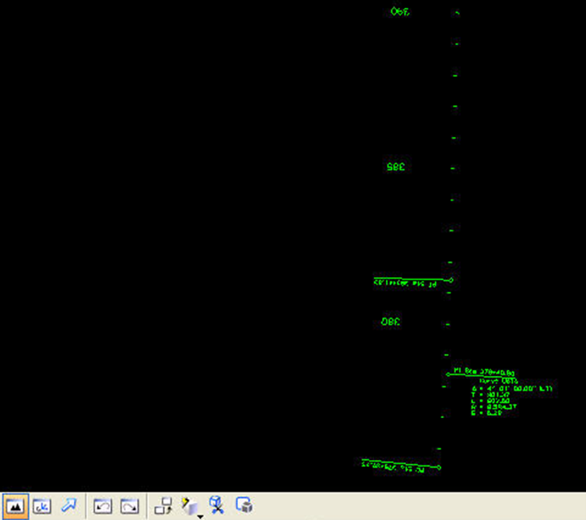Click the mirrored 385 station label

[396, 166]
